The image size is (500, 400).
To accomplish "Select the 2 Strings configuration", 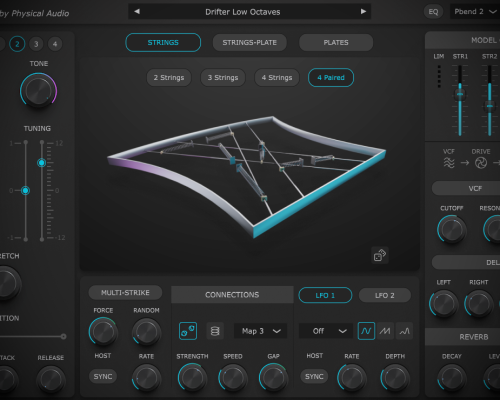I will [x=169, y=78].
